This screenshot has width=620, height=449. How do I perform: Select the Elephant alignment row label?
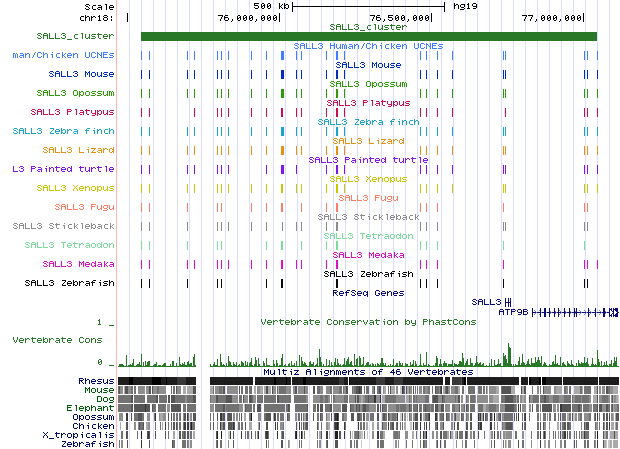tap(91, 408)
